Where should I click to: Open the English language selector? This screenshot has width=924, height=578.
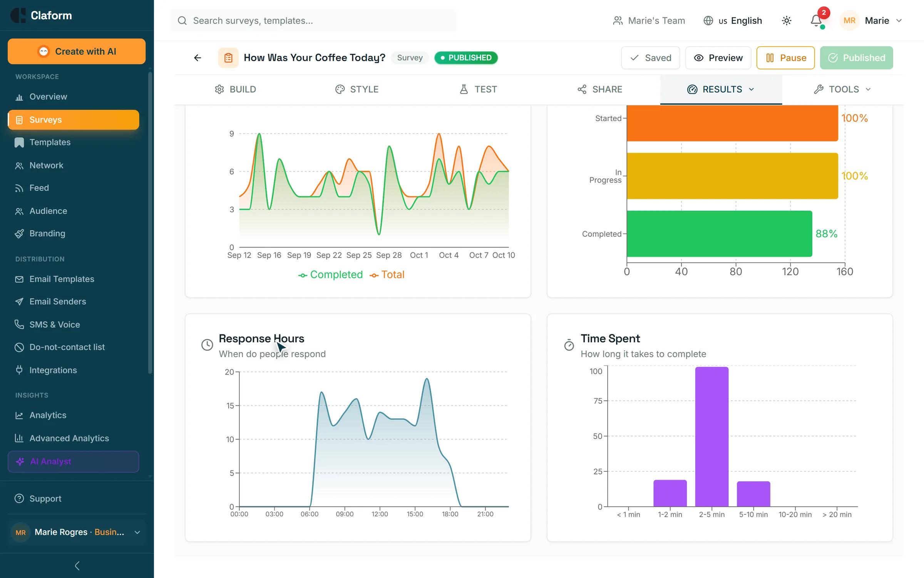733,20
